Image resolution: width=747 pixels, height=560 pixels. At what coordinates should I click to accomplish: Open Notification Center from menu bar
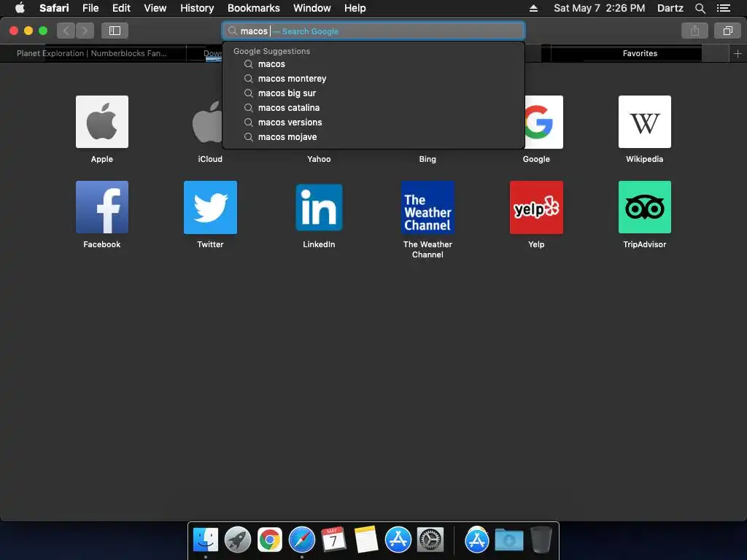(724, 8)
